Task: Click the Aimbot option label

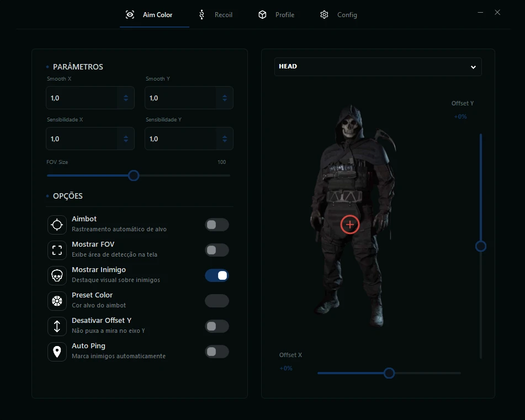Action: 84,219
